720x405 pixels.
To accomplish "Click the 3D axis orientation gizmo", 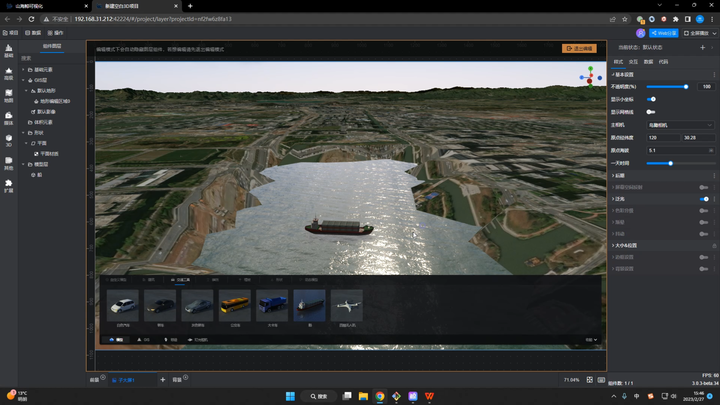I will 589,77.
